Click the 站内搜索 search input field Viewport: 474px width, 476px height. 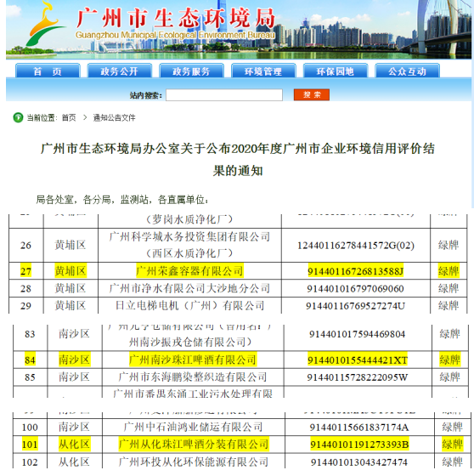coord(224,94)
